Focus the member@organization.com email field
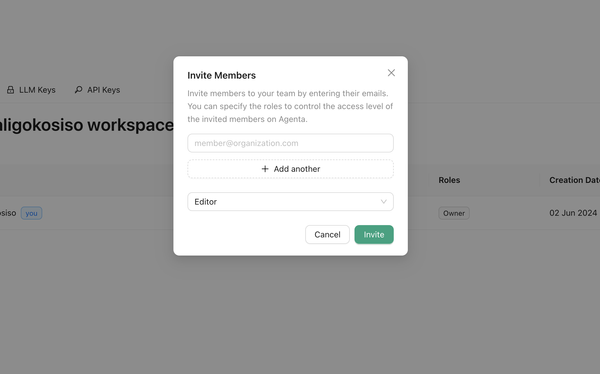The height and width of the screenshot is (374, 600). pos(290,143)
